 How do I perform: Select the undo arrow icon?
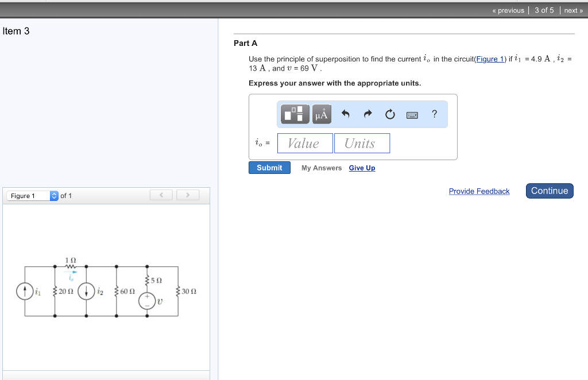(345, 114)
